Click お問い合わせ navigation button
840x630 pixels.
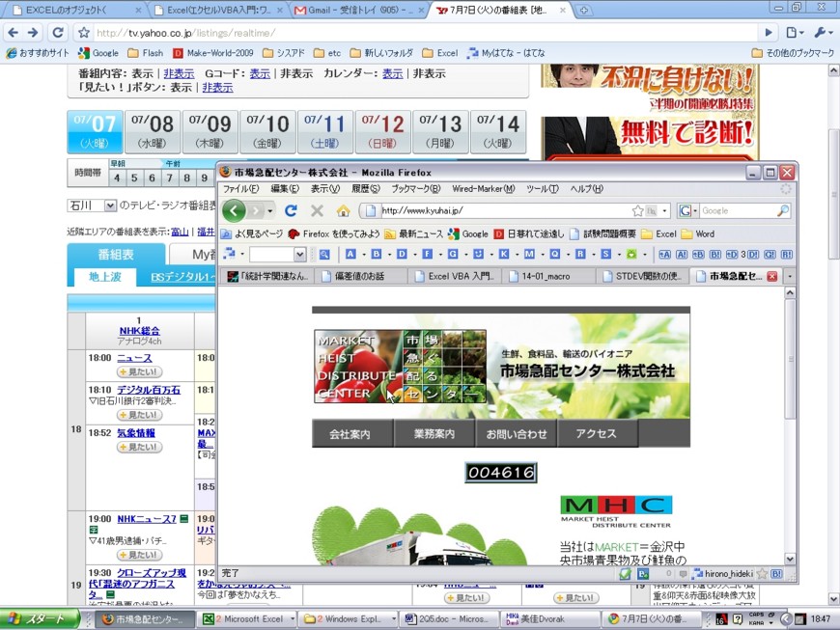click(x=517, y=433)
